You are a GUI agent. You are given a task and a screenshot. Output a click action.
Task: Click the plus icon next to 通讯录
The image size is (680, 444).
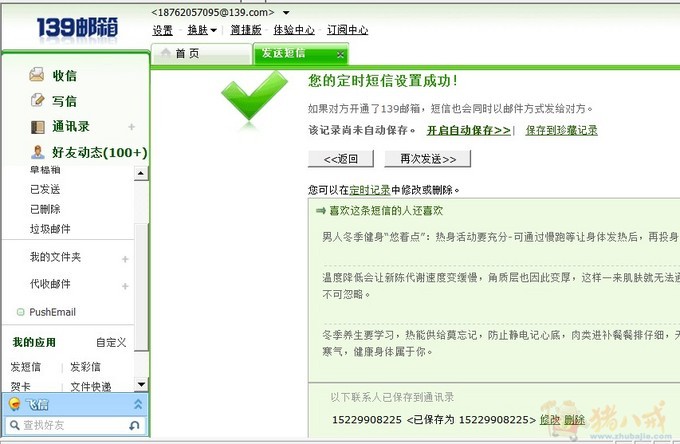click(x=131, y=127)
